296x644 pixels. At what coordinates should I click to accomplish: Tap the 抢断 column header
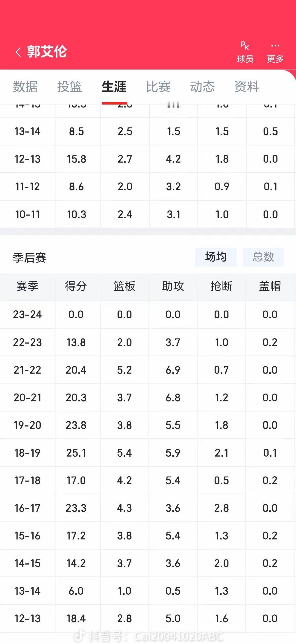222,286
